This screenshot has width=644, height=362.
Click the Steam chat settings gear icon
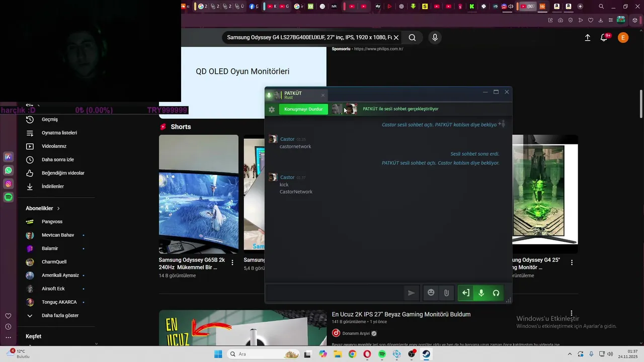272,109
